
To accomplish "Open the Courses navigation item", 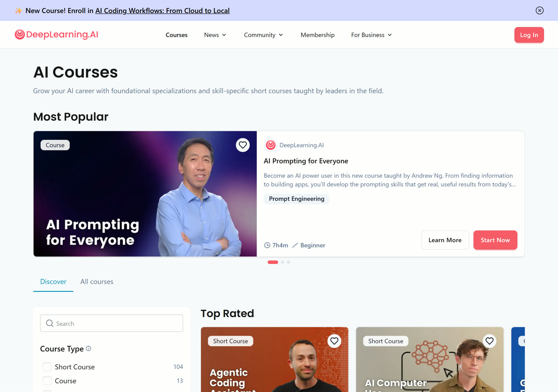I will (x=177, y=35).
